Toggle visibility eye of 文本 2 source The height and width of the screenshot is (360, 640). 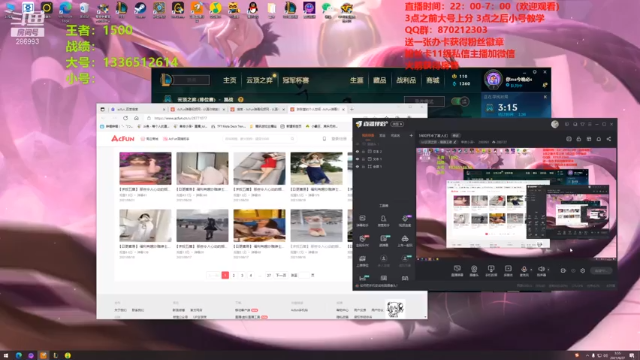[358, 151]
